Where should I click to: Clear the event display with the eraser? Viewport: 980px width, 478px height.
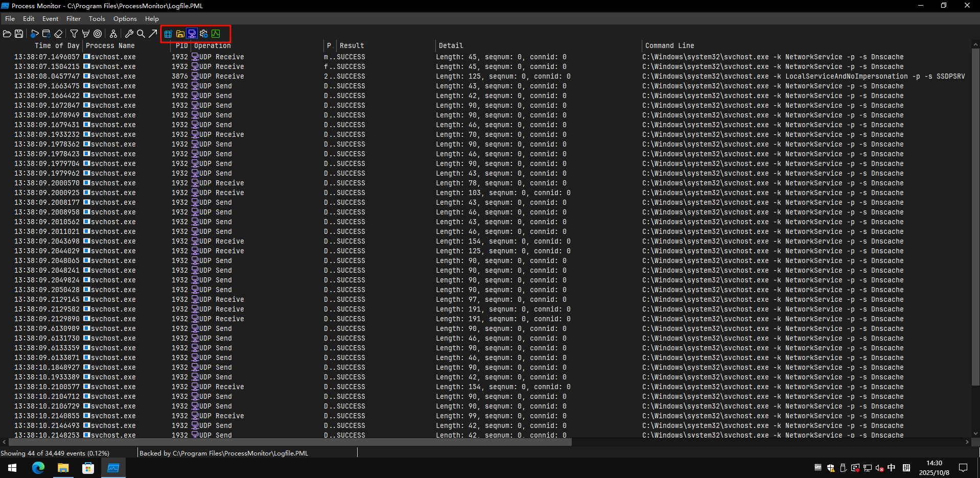tap(58, 34)
